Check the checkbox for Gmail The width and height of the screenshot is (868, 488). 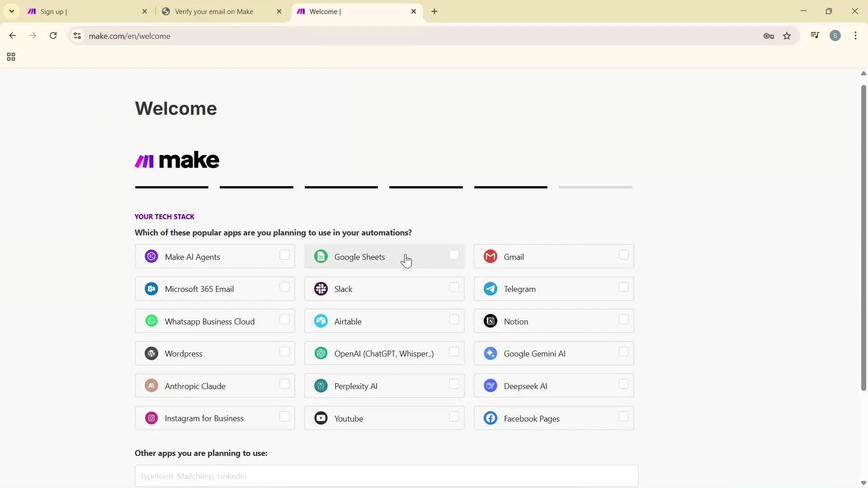pyautogui.click(x=623, y=255)
